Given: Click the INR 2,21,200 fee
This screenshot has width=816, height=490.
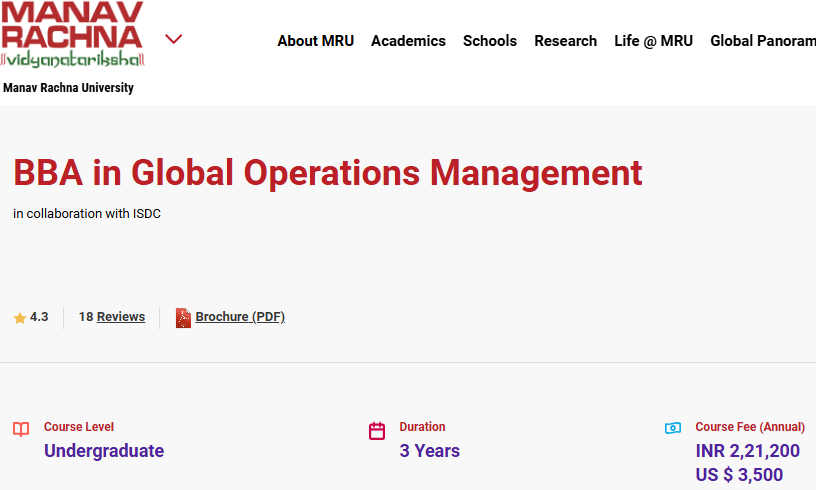Looking at the screenshot, I should 747,450.
